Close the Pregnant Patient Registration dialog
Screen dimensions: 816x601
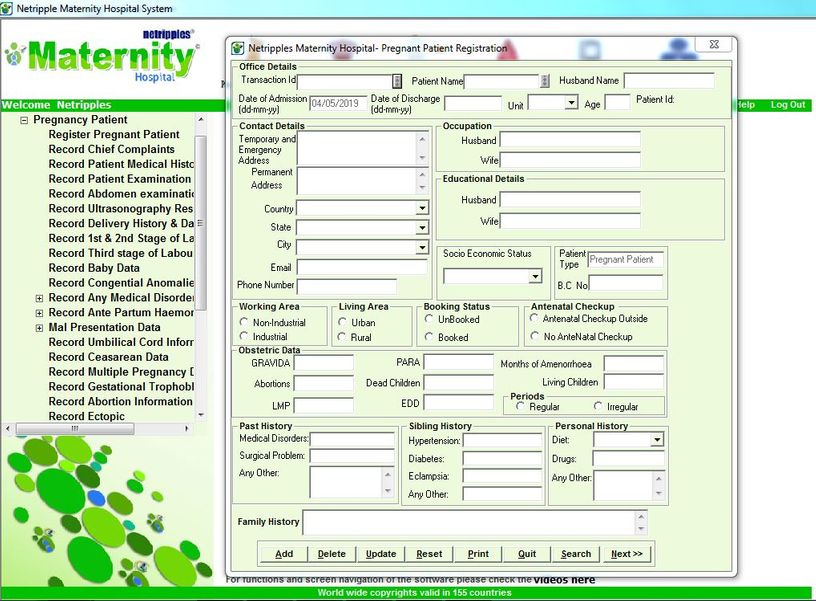coord(714,45)
